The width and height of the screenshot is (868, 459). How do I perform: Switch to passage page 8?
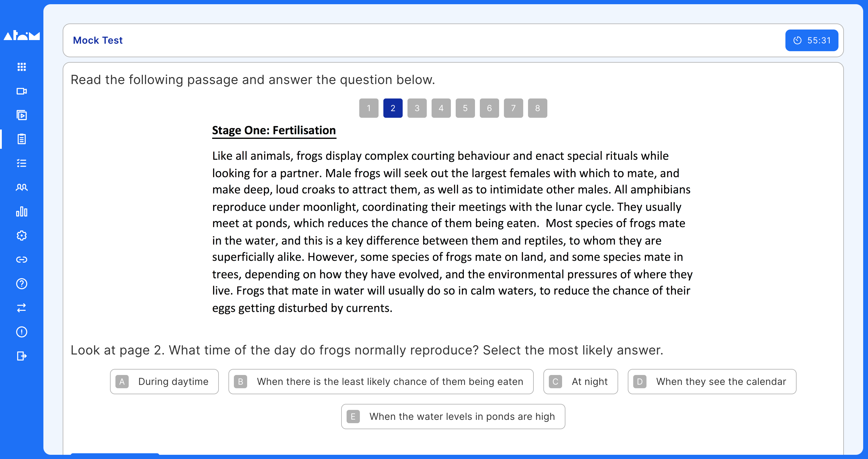[x=537, y=108]
